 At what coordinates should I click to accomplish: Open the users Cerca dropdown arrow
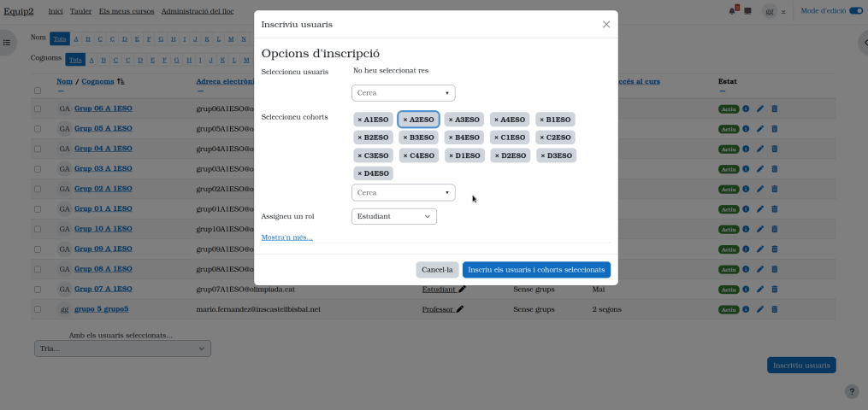(x=447, y=93)
